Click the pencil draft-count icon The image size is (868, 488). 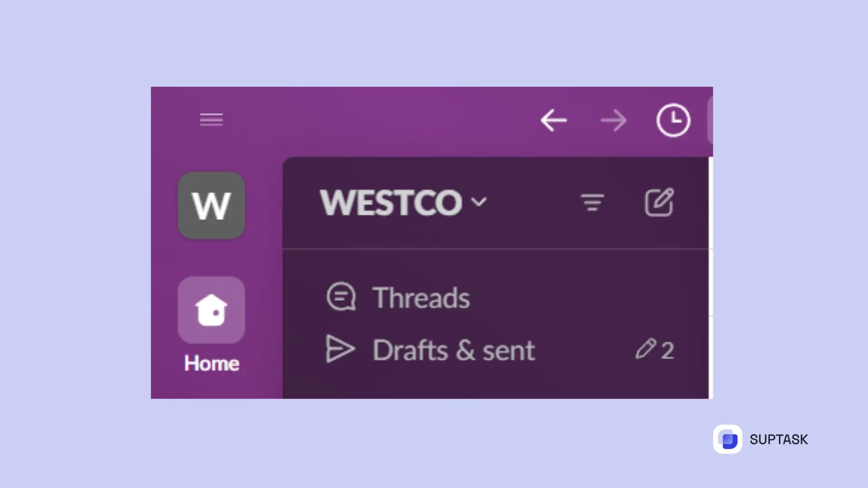(x=646, y=349)
